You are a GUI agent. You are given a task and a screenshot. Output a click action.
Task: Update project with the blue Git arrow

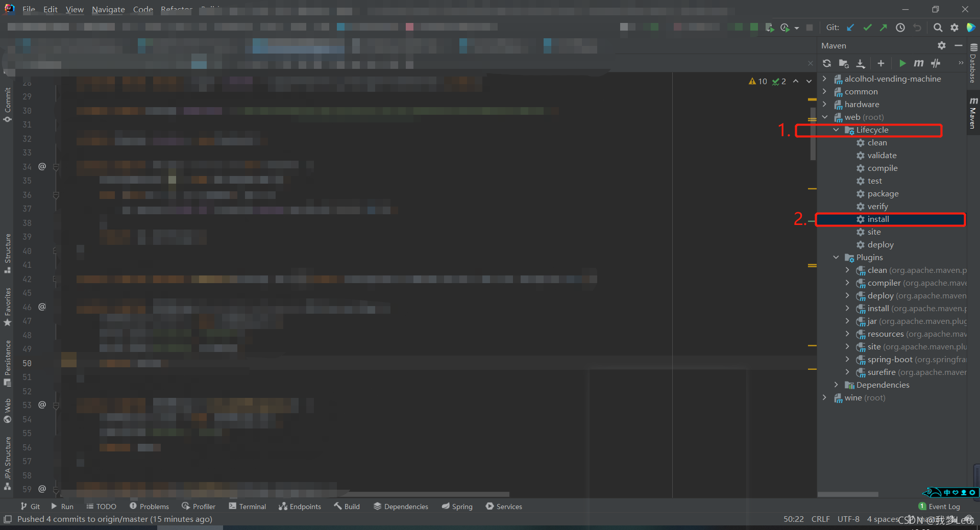pyautogui.click(x=850, y=28)
